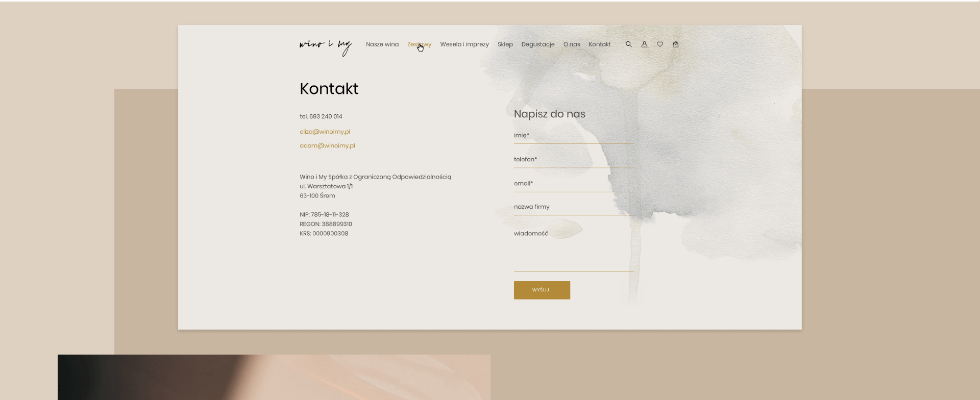
Task: Go to the Nasze wina menu item
Action: tap(382, 44)
